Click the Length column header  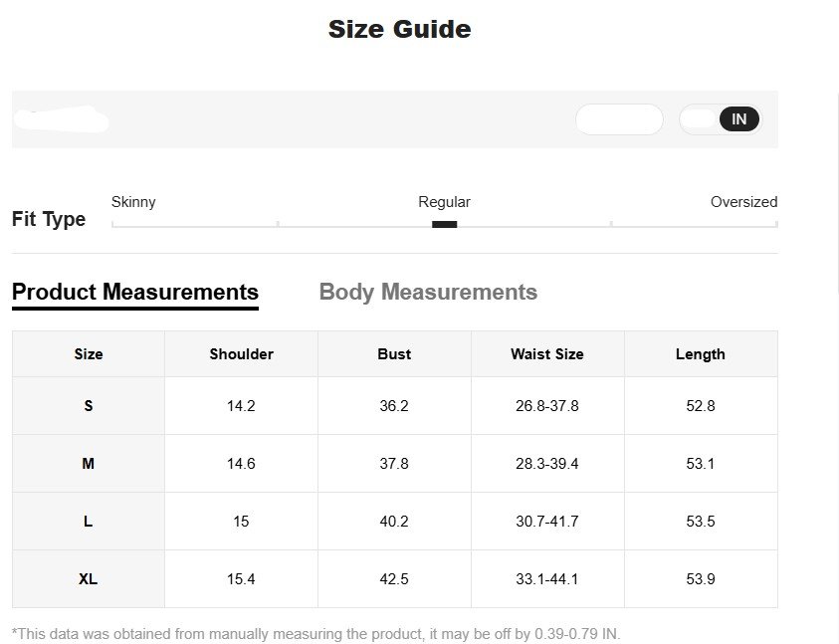coord(701,354)
